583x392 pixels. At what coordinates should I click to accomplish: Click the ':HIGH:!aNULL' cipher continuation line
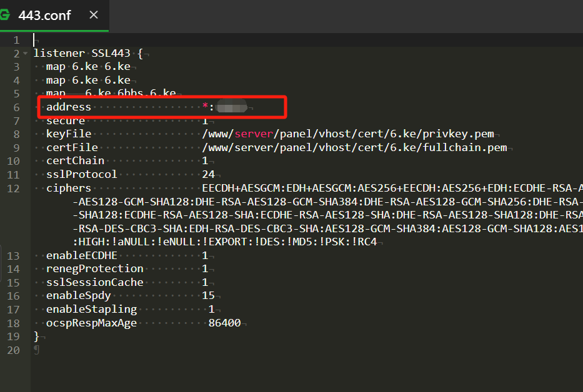(225, 242)
